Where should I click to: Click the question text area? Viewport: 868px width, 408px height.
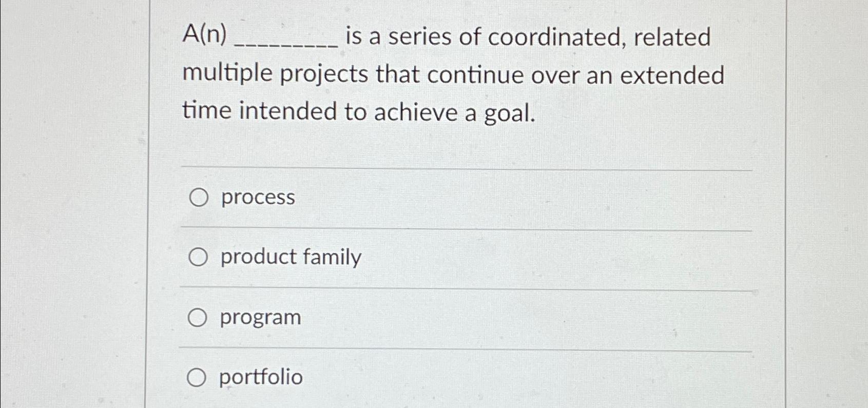coord(452,74)
